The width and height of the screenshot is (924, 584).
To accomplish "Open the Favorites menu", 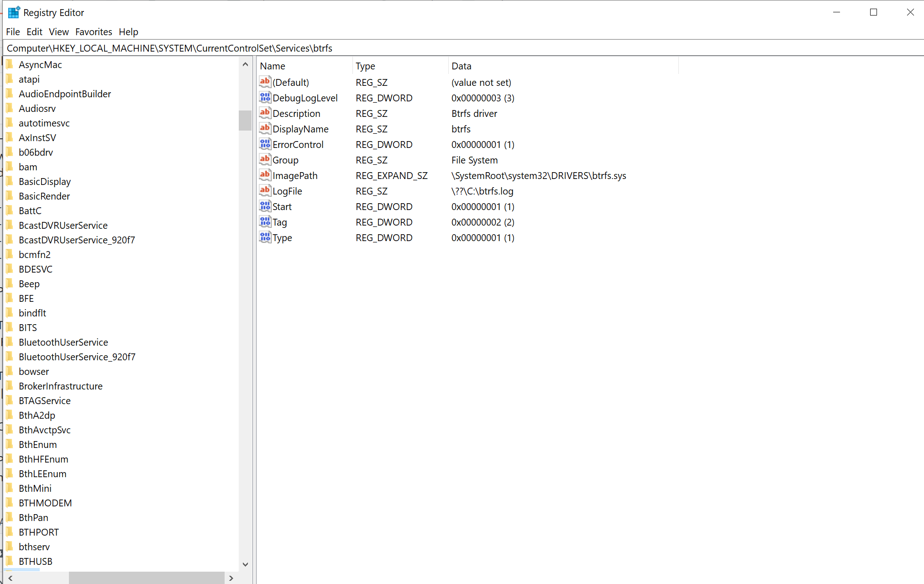I will click(x=94, y=32).
